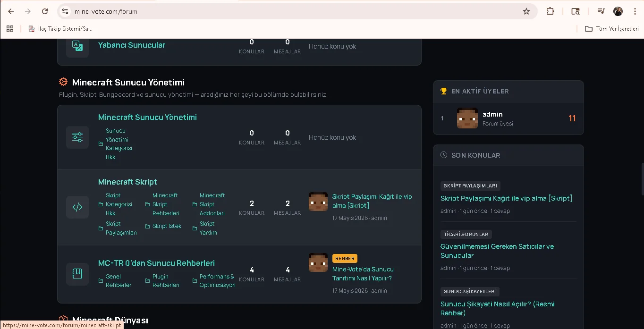
Task: Open the Minecraft Skript forum link
Action: (x=127, y=182)
